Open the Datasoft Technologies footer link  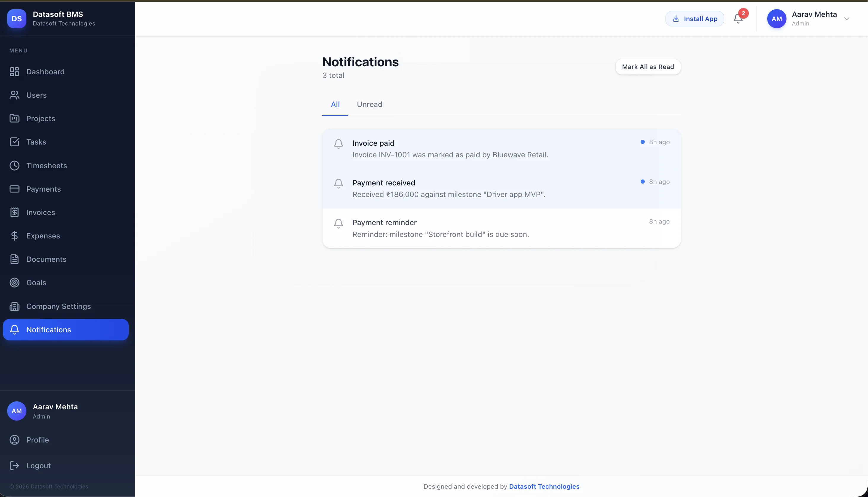(x=544, y=486)
